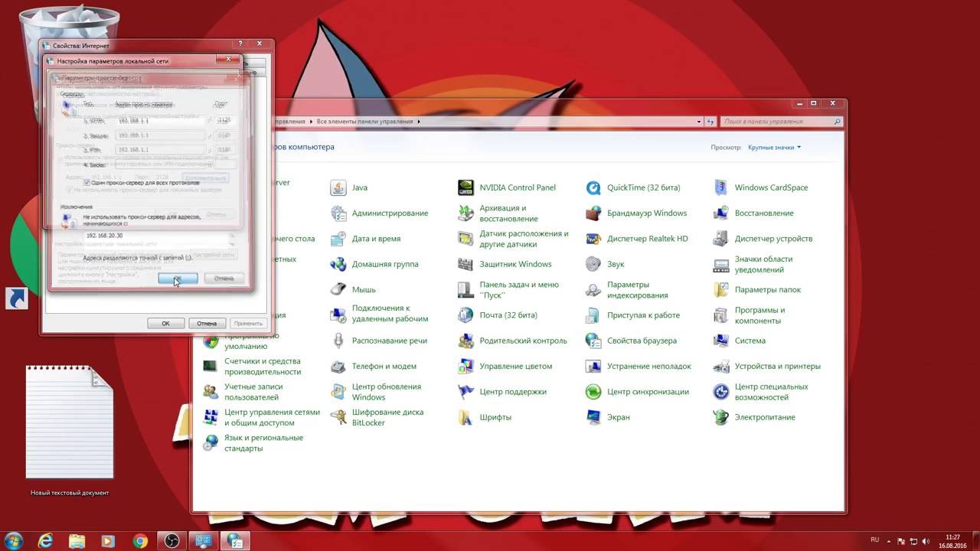
Task: Open Управление цветом item
Action: pos(505,366)
